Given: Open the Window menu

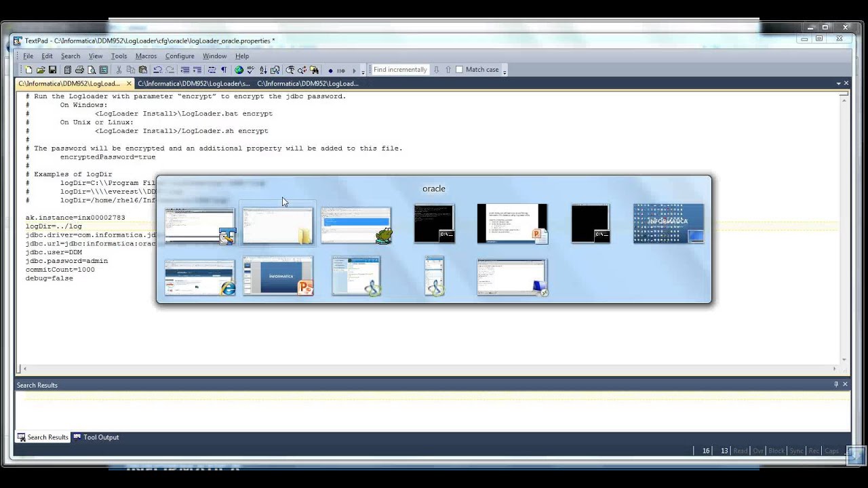Looking at the screenshot, I should [x=214, y=56].
